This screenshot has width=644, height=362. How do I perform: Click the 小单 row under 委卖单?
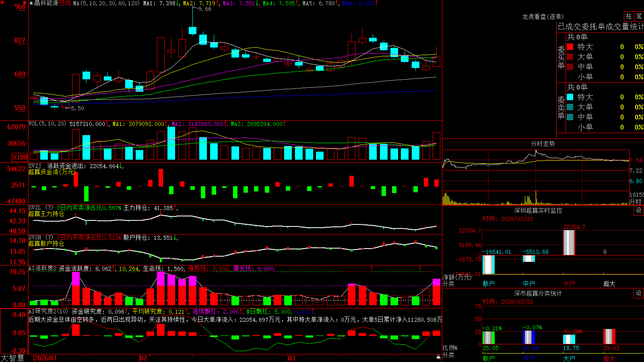[x=605, y=127]
